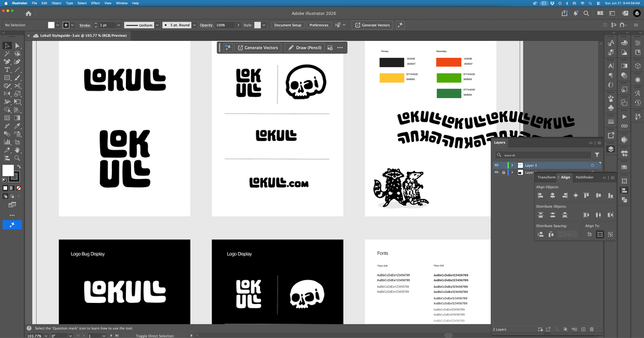Select the Zoom tool magnifier

(17, 158)
